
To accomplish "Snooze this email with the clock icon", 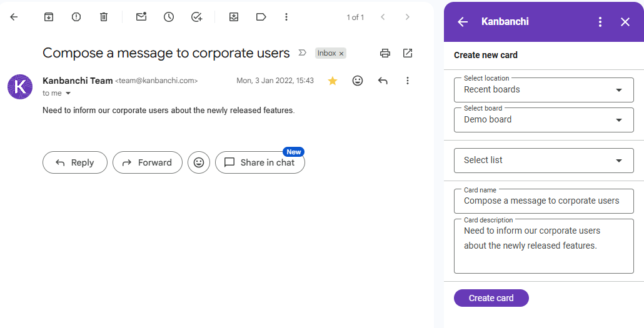I will [169, 17].
